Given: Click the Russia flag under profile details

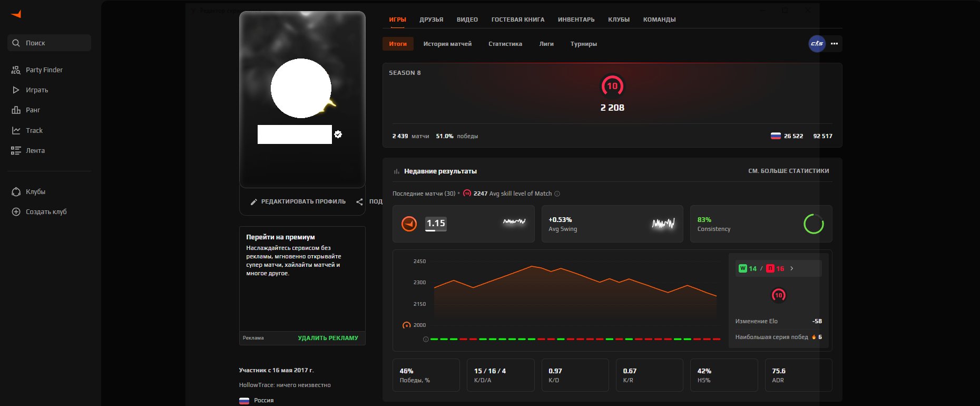Looking at the screenshot, I should click(244, 401).
